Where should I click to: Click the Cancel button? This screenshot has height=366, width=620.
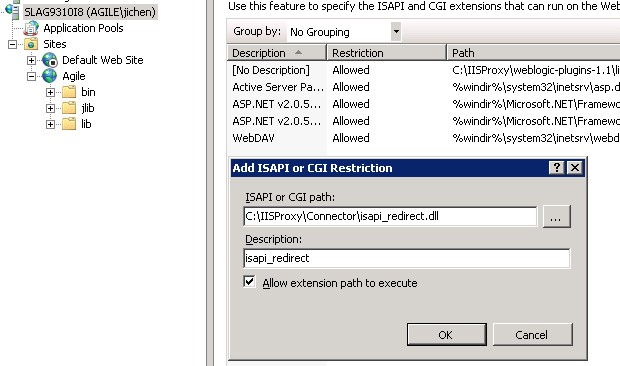(532, 335)
